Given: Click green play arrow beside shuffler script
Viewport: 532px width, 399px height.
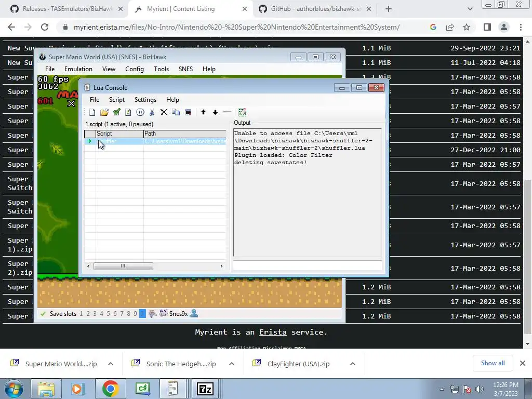Looking at the screenshot, I should (x=90, y=141).
